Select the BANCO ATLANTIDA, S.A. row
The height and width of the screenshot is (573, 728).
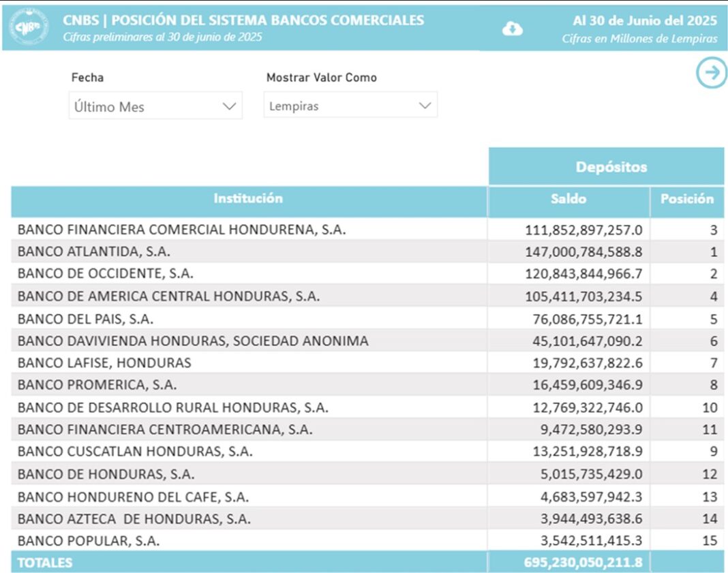tap(94, 251)
